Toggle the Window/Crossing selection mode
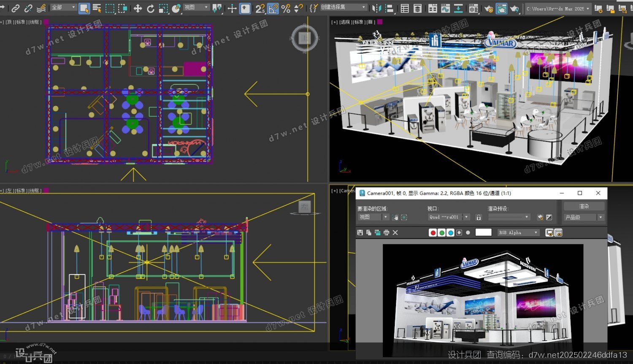The width and height of the screenshot is (633, 364). point(122,8)
